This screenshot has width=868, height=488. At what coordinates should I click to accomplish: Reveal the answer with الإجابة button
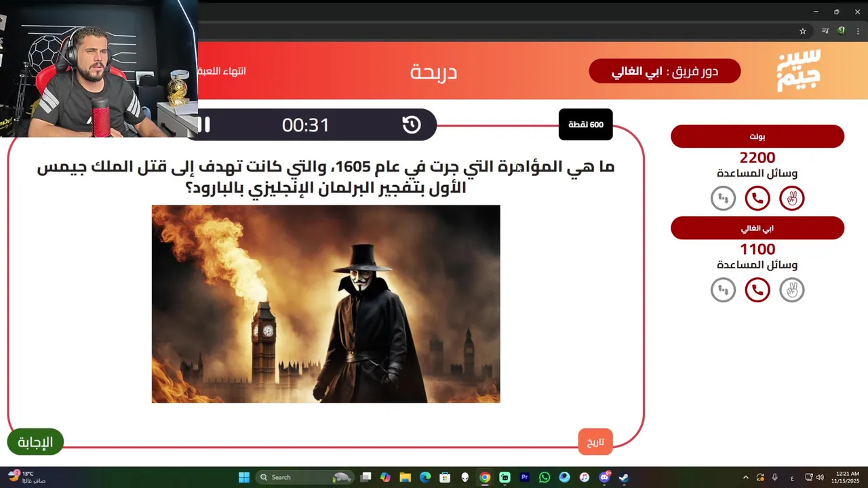click(35, 443)
